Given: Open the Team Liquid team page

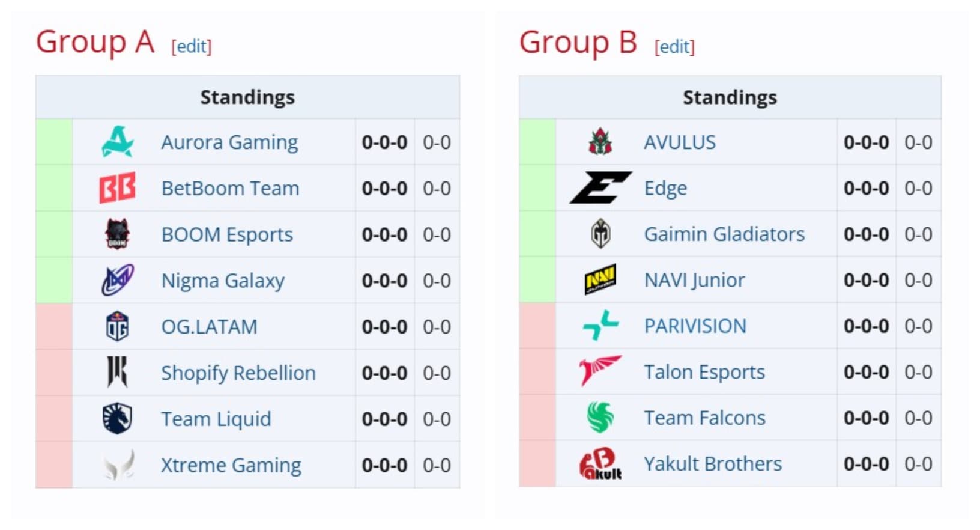Looking at the screenshot, I should [x=216, y=418].
